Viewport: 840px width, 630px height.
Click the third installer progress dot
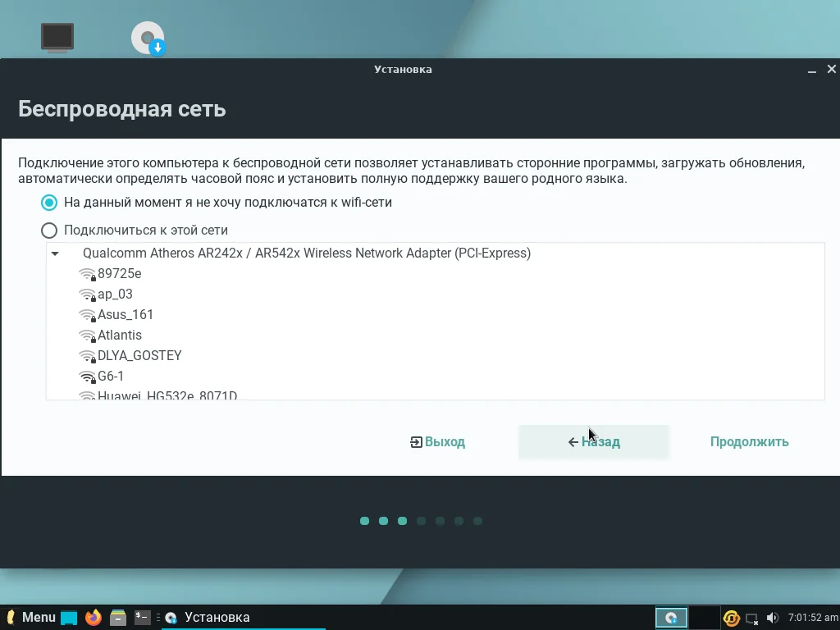click(x=402, y=520)
